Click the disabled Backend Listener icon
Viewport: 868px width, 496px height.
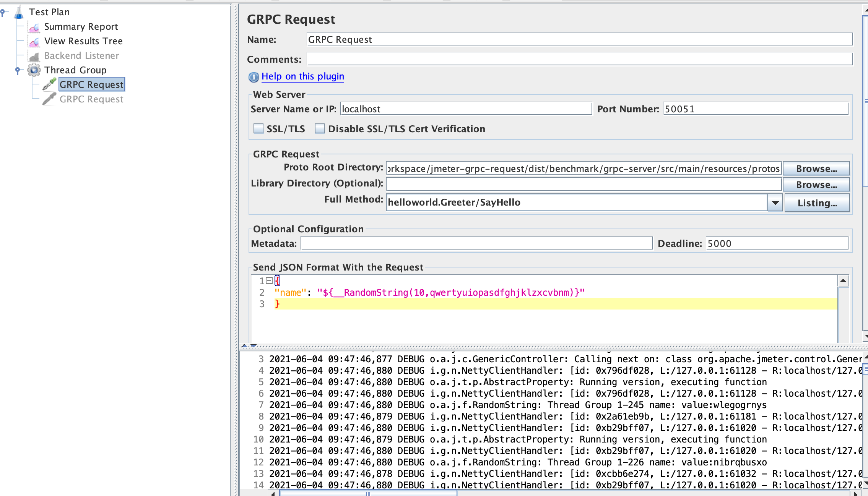pos(34,56)
